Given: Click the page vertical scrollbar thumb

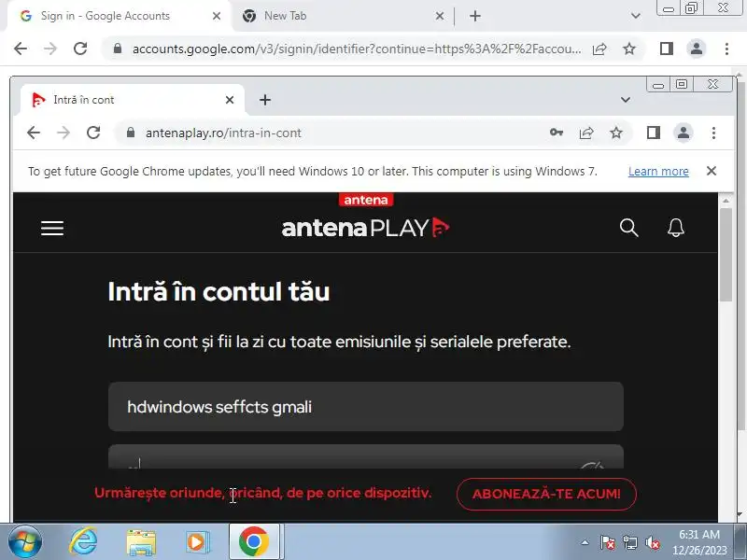Looking at the screenshot, I should (726, 254).
